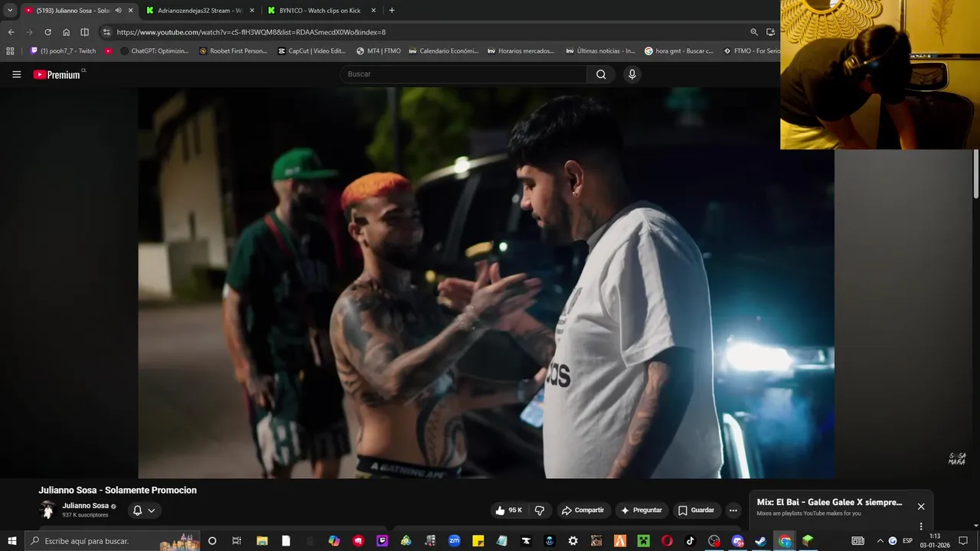Open the Mix: El Bai playlist title
This screenshot has width=980, height=551.
coord(829,503)
